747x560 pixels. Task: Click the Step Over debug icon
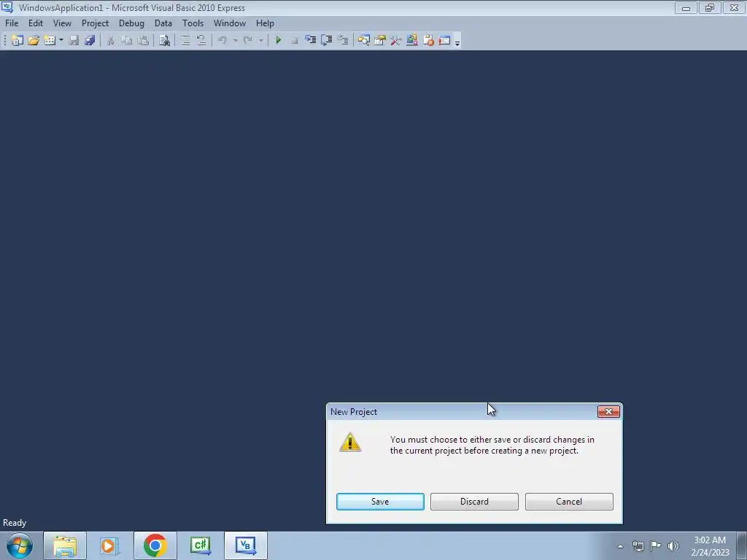[327, 41]
